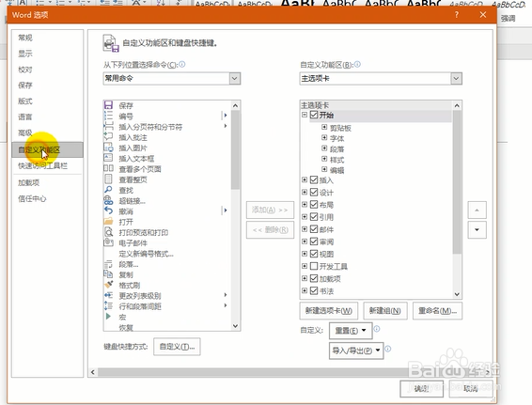Expand the 样式 group
Image resolution: width=532 pixels, height=405 pixels.
pyautogui.click(x=324, y=159)
